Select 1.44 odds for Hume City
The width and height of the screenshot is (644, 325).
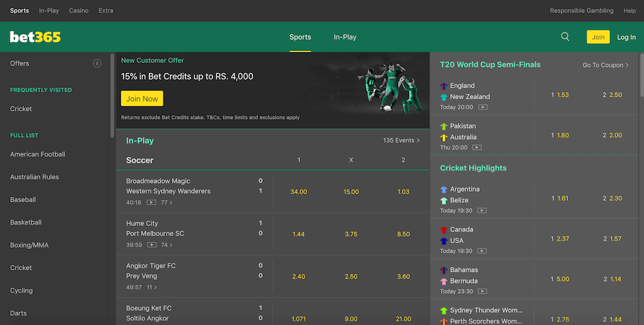click(x=299, y=234)
